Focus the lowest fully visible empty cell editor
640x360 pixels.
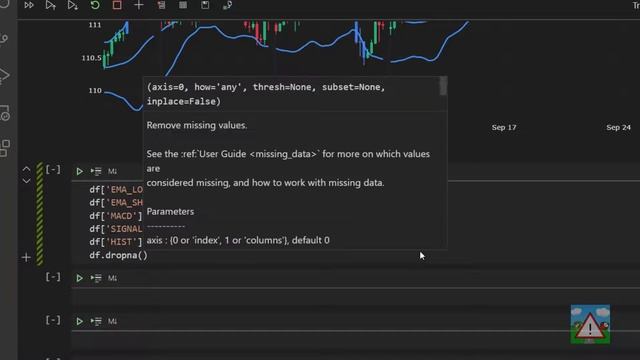point(355,341)
